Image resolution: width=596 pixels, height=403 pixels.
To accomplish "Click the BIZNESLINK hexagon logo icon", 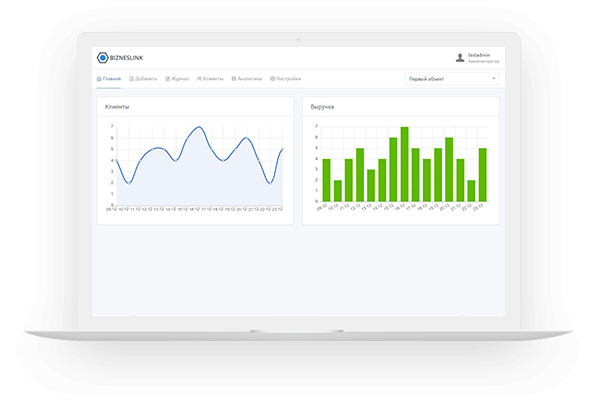I will click(102, 58).
